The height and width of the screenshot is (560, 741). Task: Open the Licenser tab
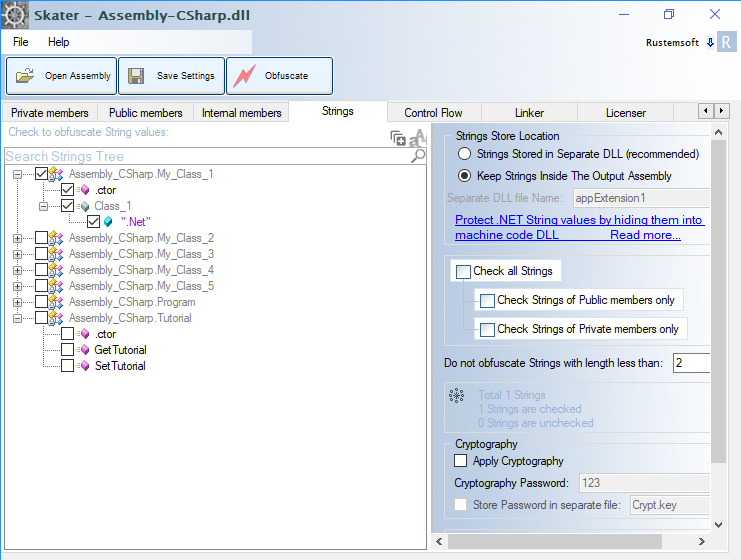(x=626, y=113)
